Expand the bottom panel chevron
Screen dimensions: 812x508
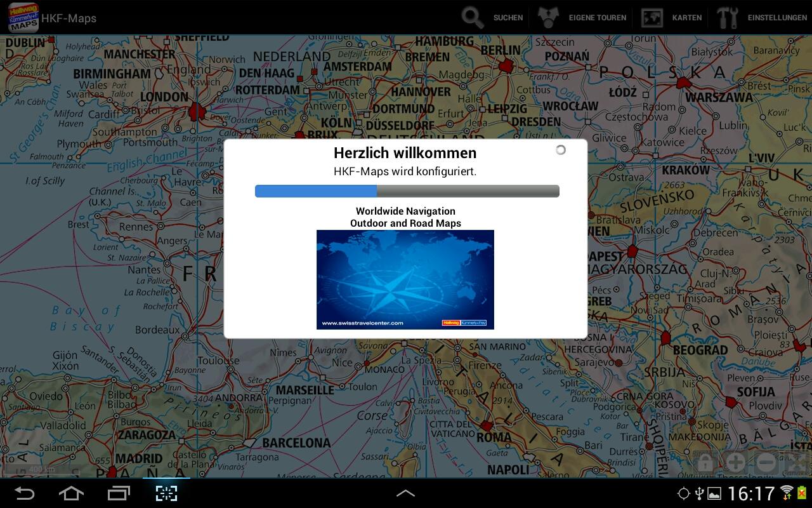pos(405,493)
